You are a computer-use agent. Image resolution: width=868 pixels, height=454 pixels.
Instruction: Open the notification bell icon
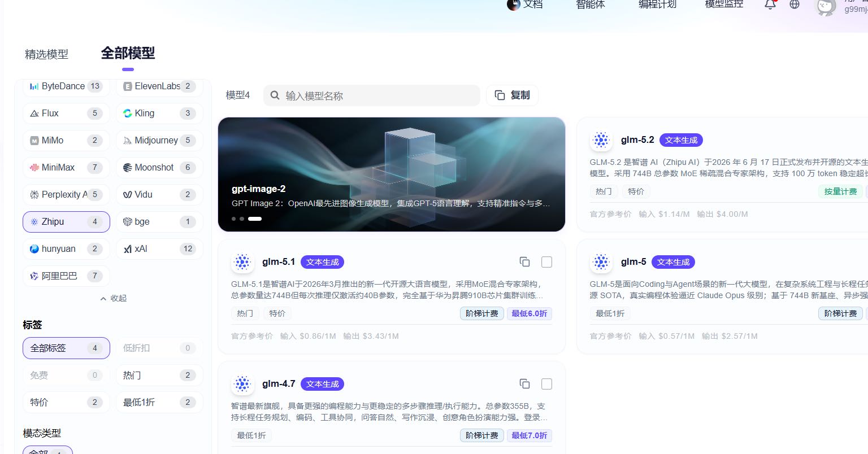[x=770, y=5]
